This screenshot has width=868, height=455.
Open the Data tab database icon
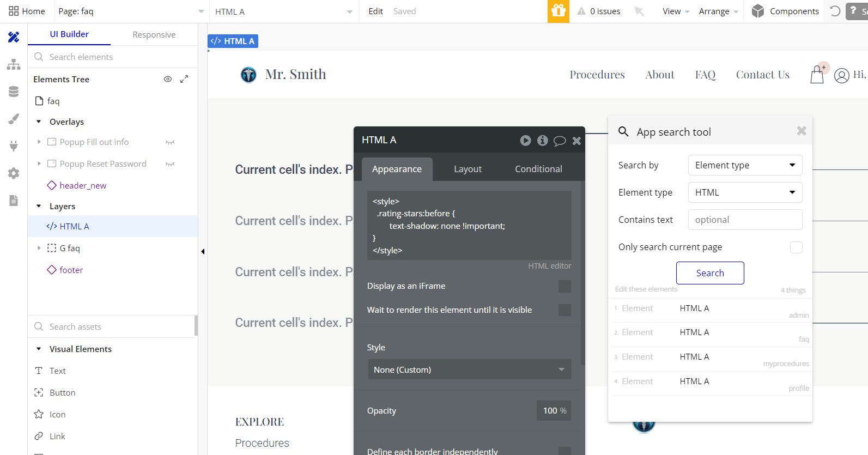(14, 92)
